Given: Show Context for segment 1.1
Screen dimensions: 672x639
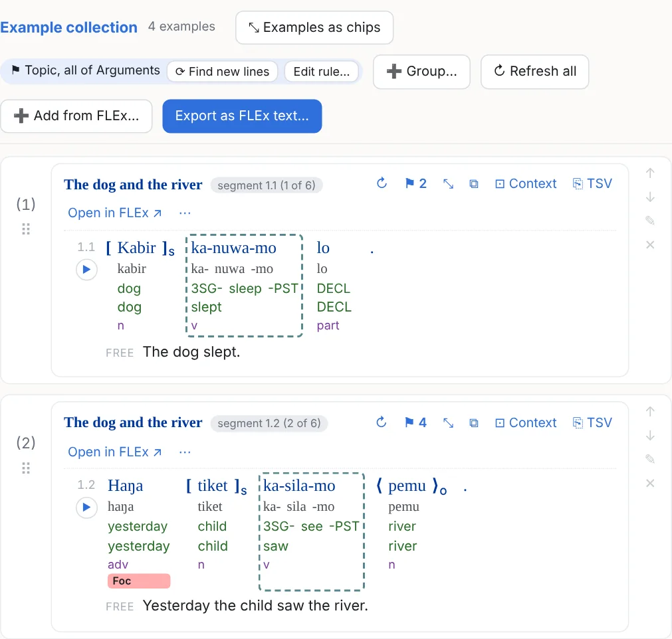Looking at the screenshot, I should tap(526, 184).
